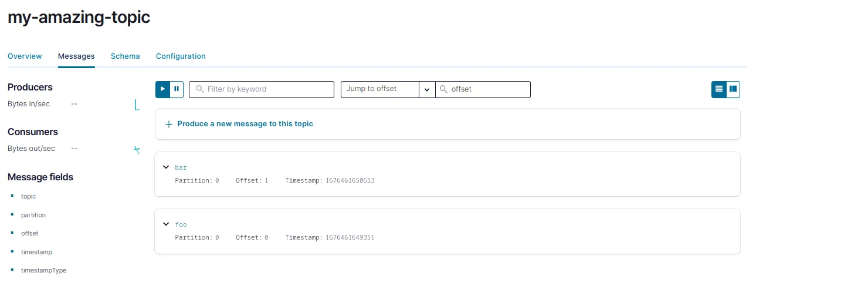This screenshot has width=868, height=286.
Task: Select the partition message field
Action: 33,215
